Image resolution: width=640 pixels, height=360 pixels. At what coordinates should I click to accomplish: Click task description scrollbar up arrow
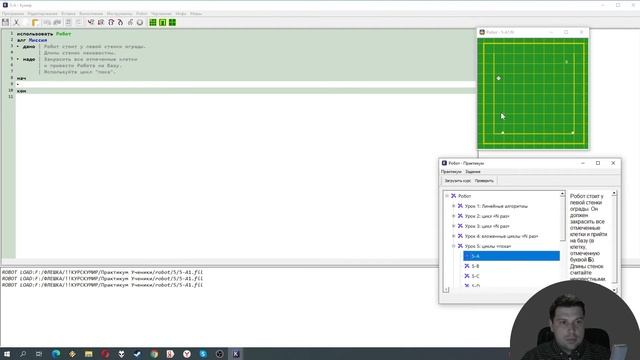click(x=614, y=193)
